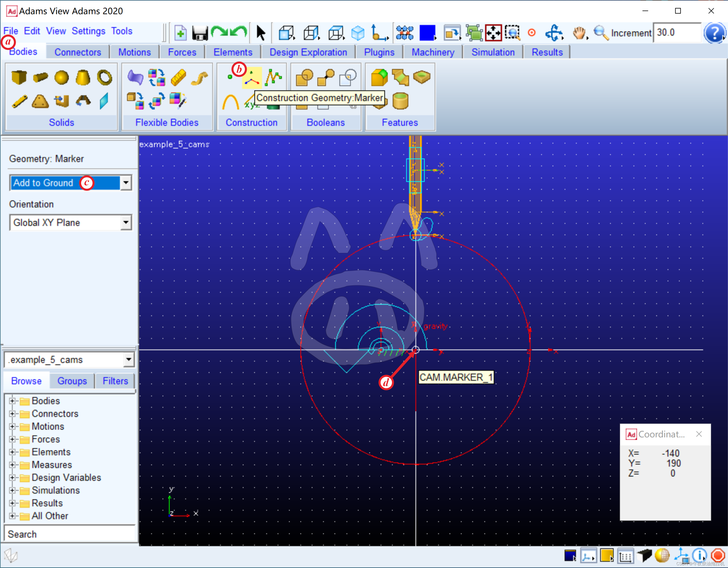Select the Box solid tool
The height and width of the screenshot is (568, 728).
click(x=19, y=77)
